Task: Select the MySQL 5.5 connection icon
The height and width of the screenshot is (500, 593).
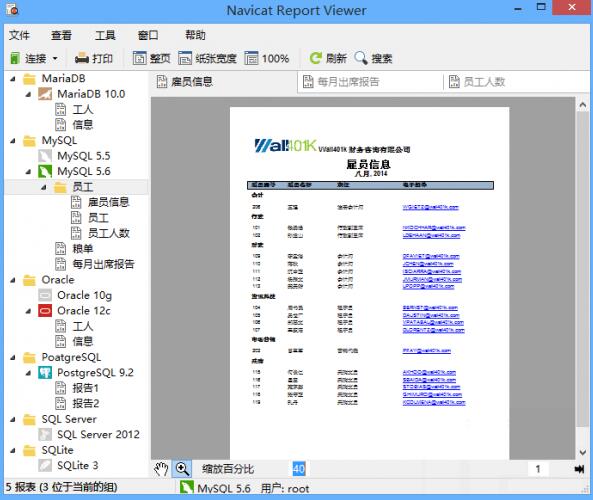Action: pyautogui.click(x=45, y=156)
